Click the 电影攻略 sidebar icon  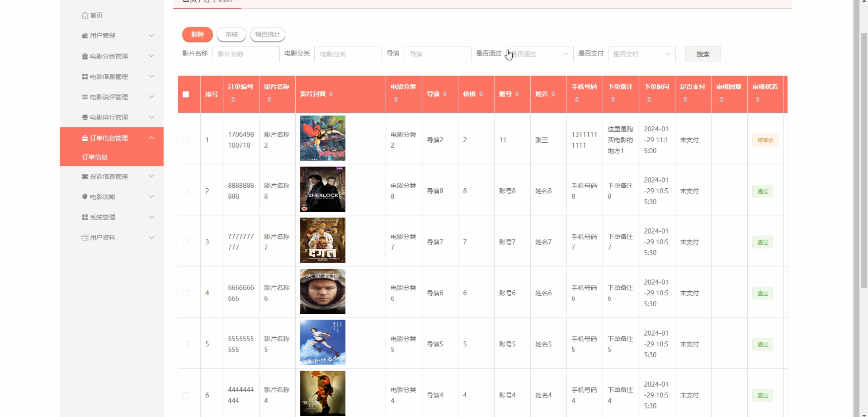pyautogui.click(x=85, y=197)
